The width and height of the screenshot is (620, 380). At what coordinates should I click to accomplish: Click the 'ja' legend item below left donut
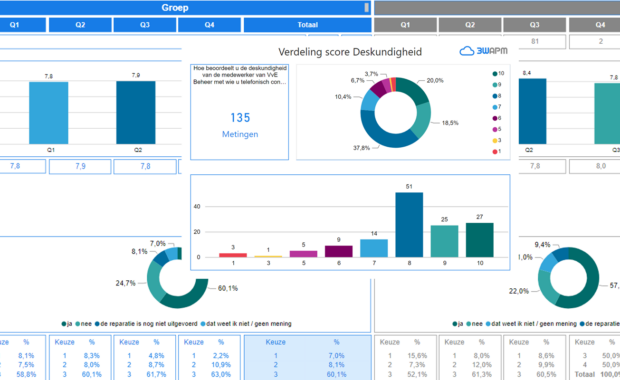click(67, 324)
